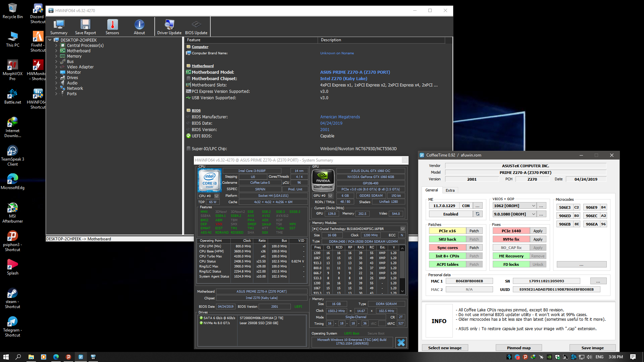Select the psiphon3 Shortcut desktop icon

pos(13,241)
